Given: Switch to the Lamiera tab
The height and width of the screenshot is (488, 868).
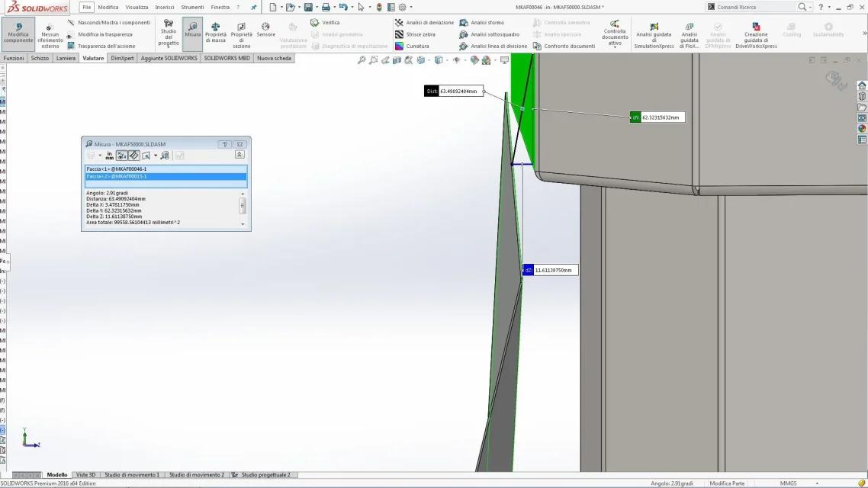Looking at the screenshot, I should (x=66, y=58).
